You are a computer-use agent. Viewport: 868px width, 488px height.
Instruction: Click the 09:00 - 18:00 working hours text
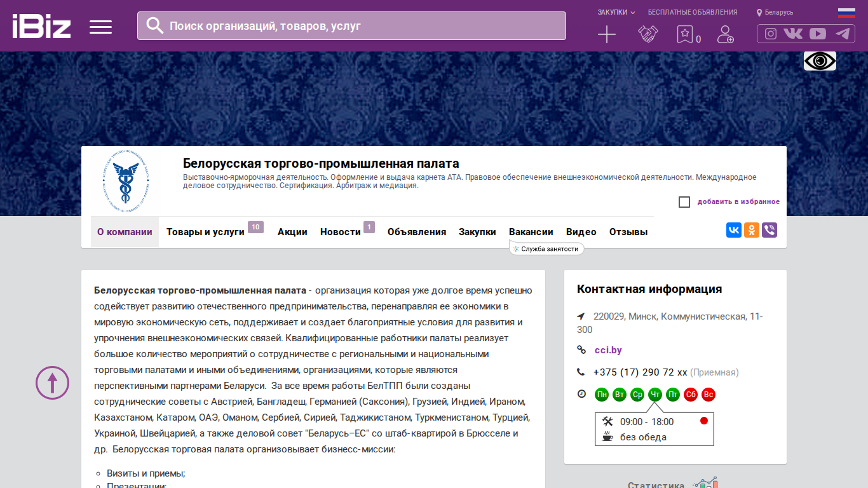[647, 422]
